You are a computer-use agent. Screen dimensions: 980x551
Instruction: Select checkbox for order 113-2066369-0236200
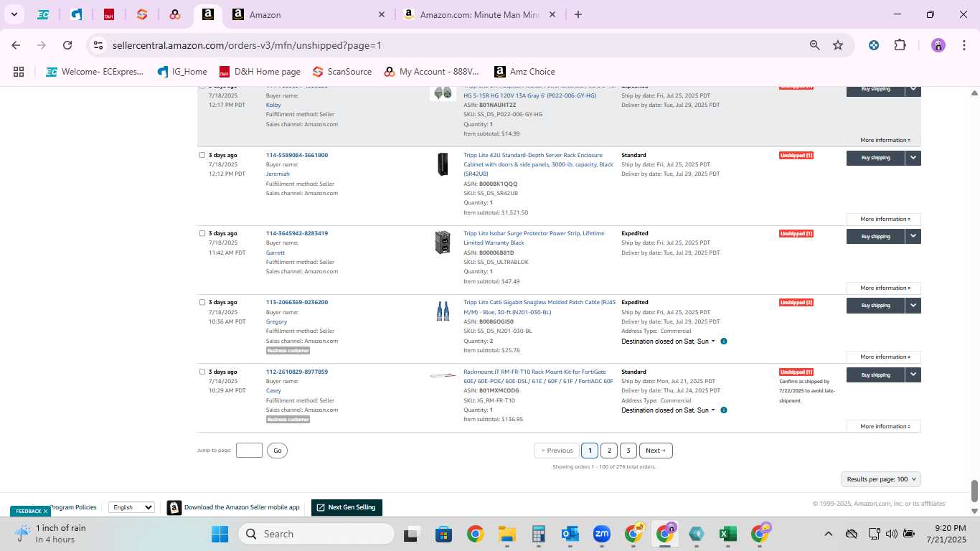(202, 302)
